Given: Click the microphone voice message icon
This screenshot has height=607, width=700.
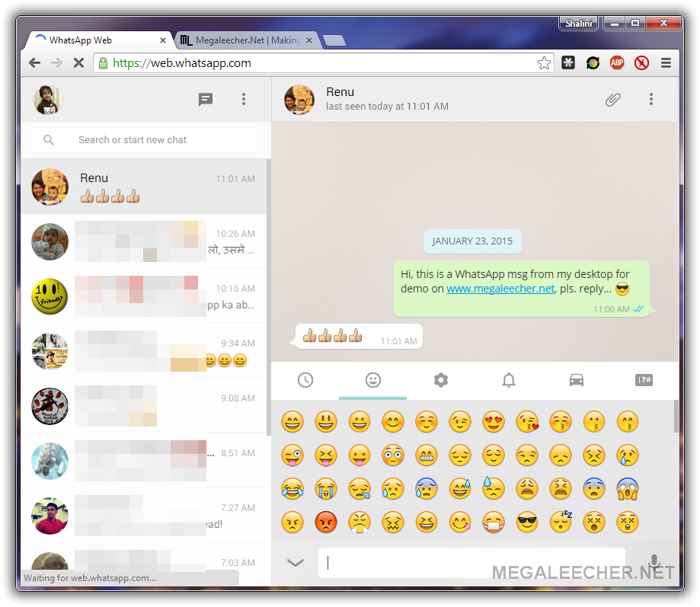Looking at the screenshot, I should (x=654, y=562).
